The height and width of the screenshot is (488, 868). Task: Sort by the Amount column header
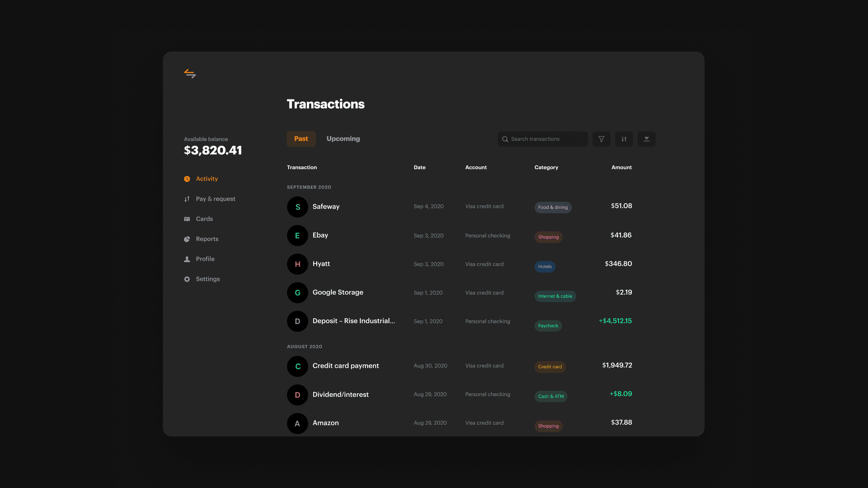pyautogui.click(x=621, y=167)
